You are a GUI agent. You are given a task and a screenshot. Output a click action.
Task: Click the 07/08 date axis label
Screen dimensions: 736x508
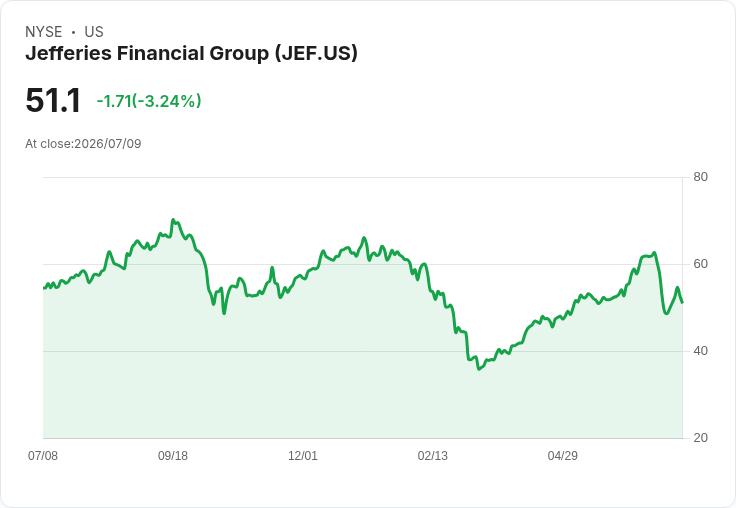pyautogui.click(x=43, y=456)
